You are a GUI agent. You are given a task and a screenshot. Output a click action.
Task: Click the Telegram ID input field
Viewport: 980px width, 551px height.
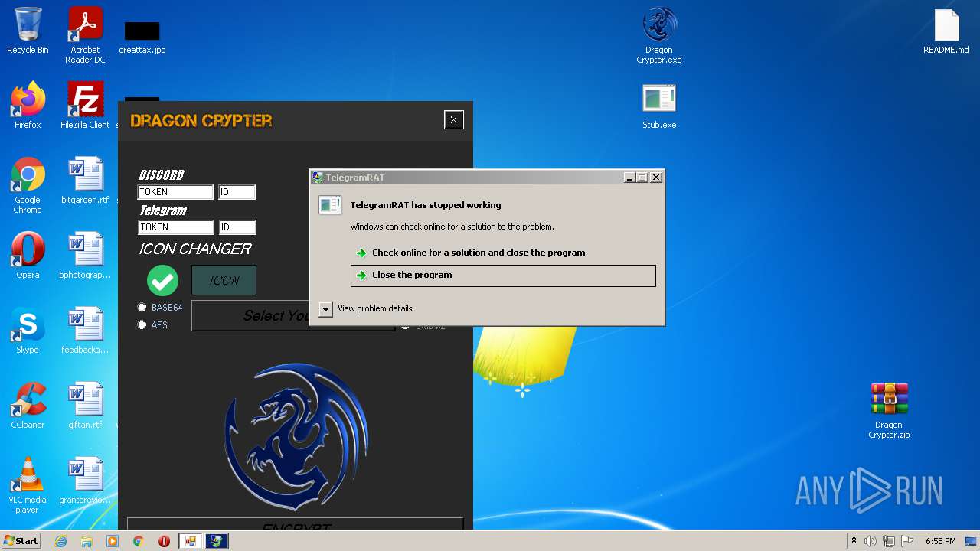click(237, 227)
